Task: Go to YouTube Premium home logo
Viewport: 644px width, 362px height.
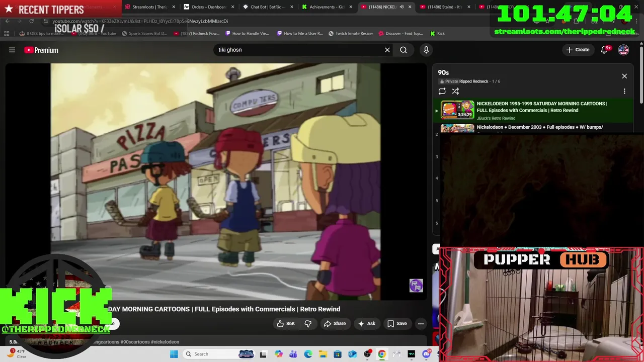Action: [x=41, y=50]
